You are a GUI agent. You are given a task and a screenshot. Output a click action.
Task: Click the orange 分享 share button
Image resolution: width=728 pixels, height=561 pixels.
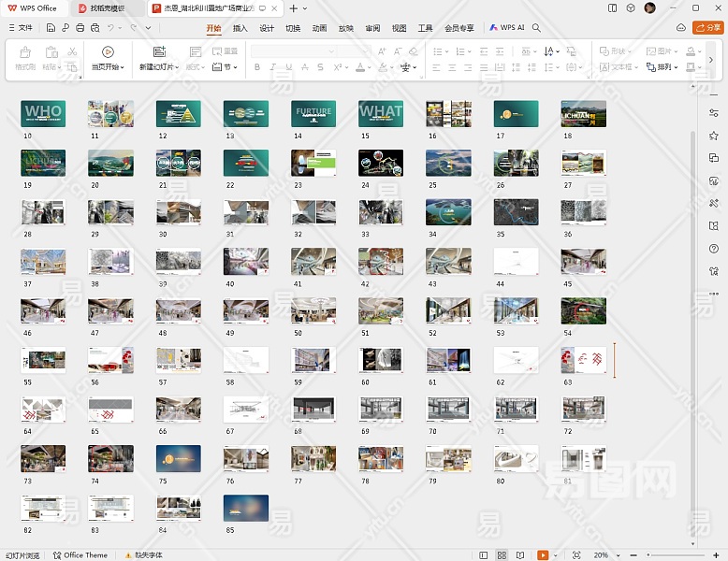click(707, 28)
